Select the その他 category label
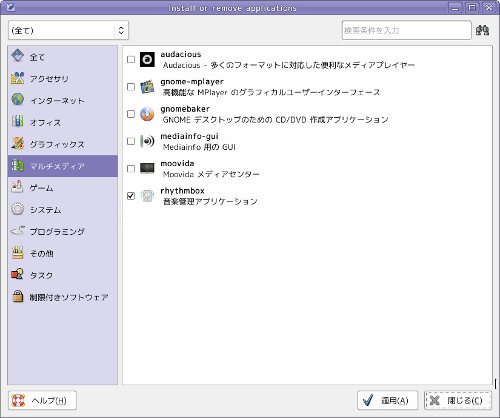Screen dimensions: 500x418 (41, 253)
